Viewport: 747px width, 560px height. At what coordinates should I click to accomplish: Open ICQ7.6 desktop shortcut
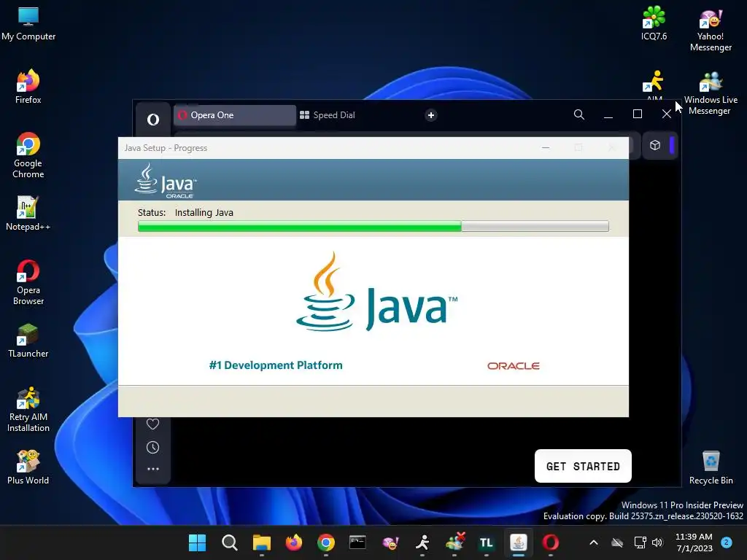[x=654, y=23]
